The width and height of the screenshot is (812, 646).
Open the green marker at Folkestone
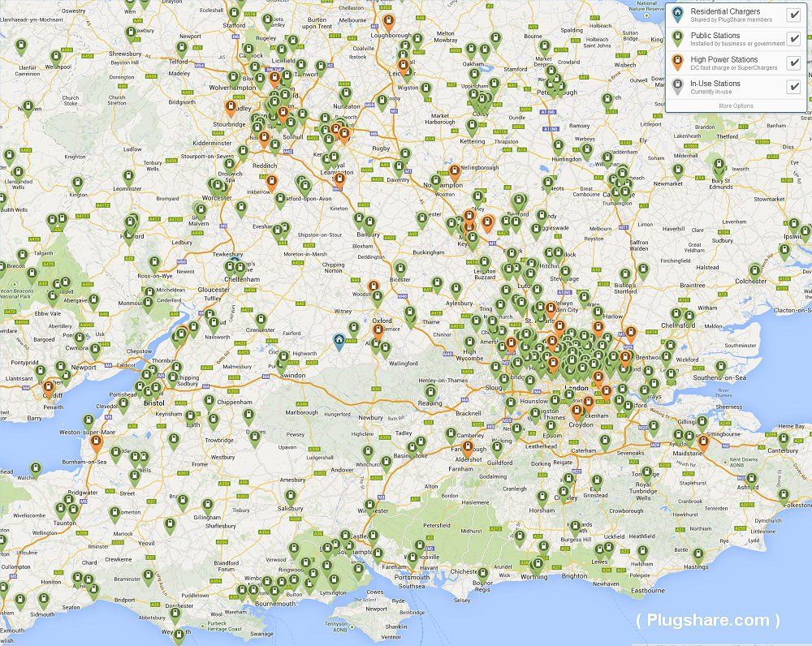click(783, 497)
